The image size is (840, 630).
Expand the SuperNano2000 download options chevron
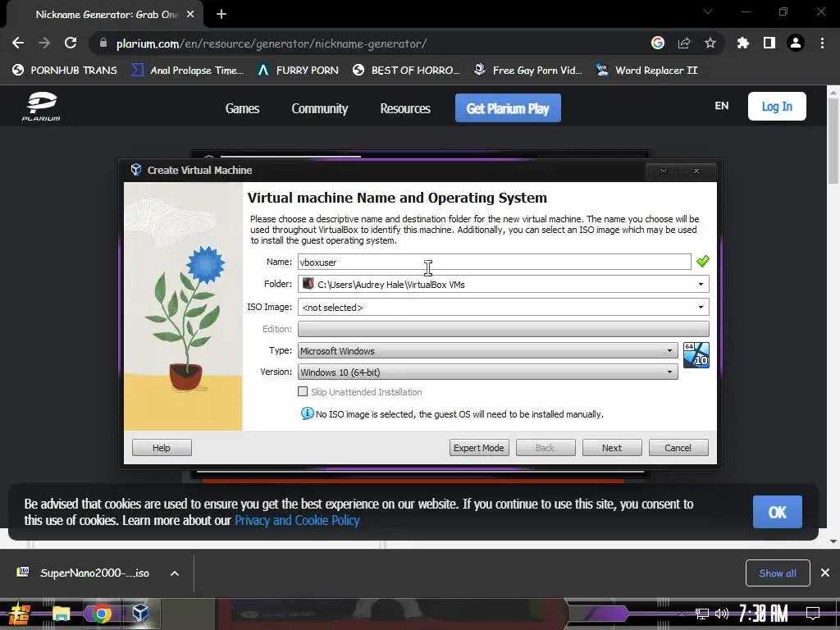pyautogui.click(x=175, y=573)
